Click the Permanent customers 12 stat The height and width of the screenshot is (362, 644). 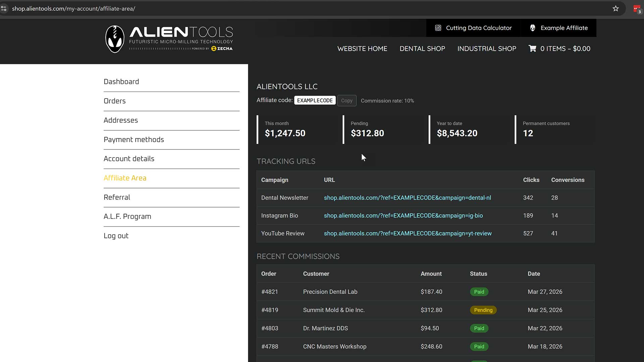coord(555,129)
